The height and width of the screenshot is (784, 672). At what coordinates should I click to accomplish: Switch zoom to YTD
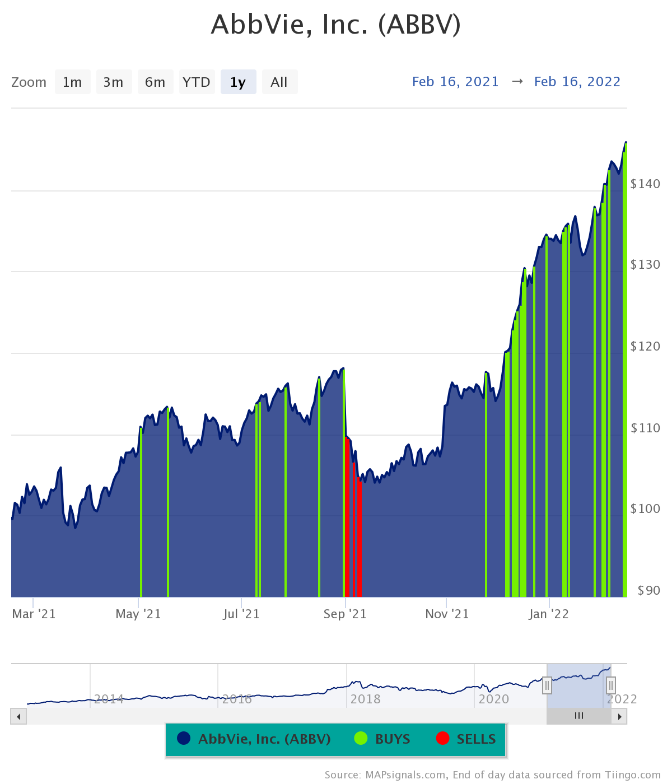tap(197, 82)
